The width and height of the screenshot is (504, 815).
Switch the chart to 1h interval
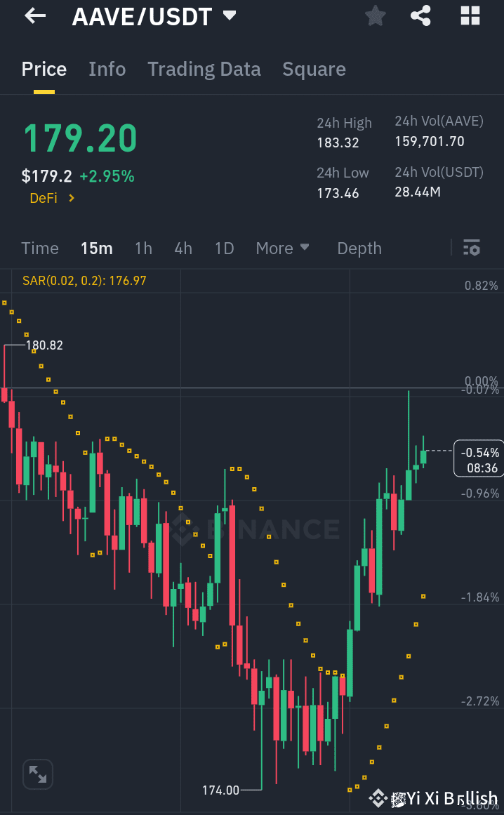click(x=143, y=248)
